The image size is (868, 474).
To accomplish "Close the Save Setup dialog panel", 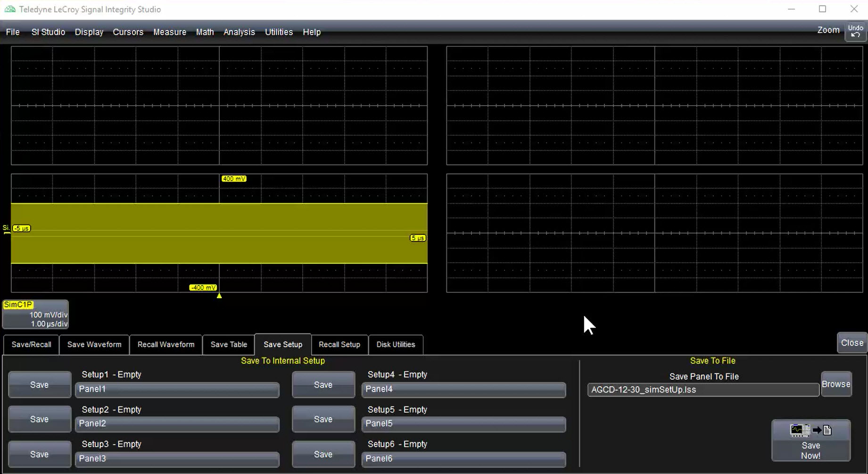I will point(852,343).
